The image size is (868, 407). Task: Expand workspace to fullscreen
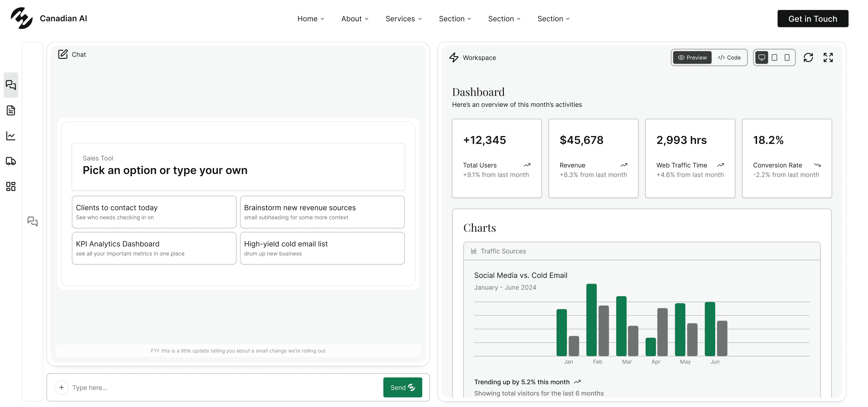click(828, 58)
